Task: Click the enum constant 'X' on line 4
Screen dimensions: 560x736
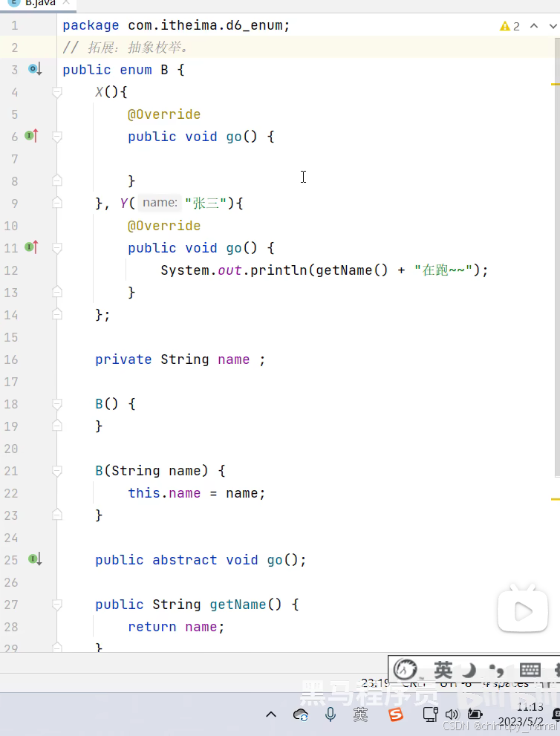Action: [x=99, y=92]
